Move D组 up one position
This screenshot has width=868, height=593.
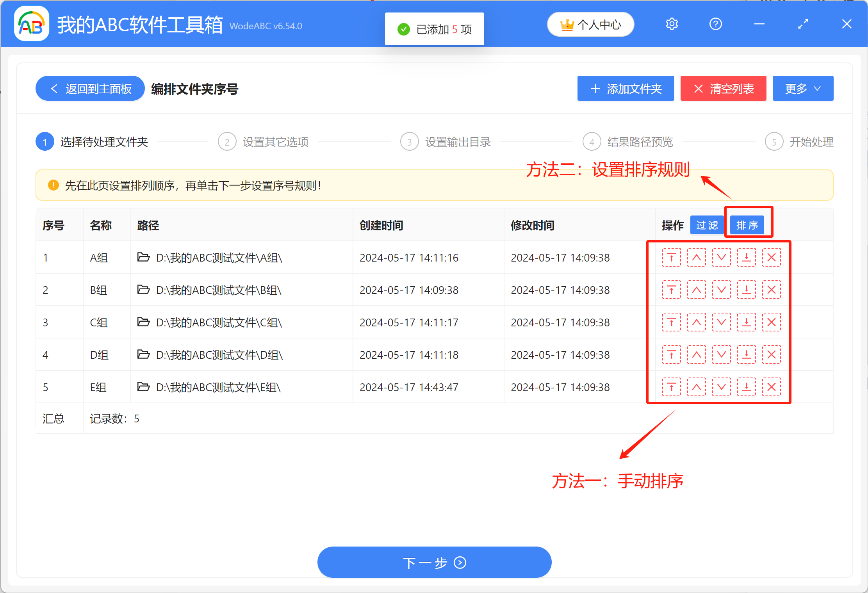696,354
